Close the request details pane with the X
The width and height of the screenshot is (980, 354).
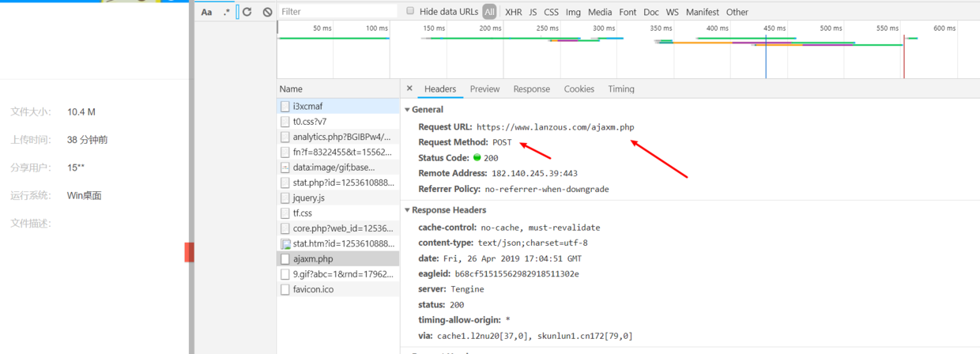point(409,88)
